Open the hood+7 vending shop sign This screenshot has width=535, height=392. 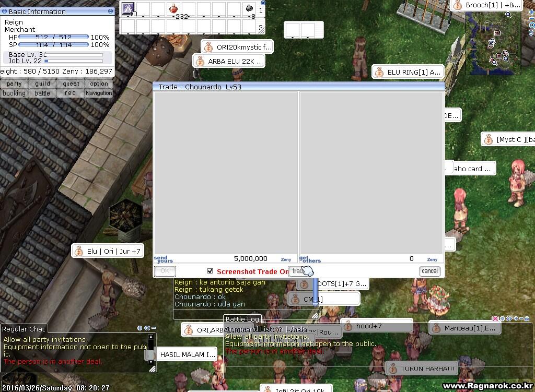[x=376, y=326]
